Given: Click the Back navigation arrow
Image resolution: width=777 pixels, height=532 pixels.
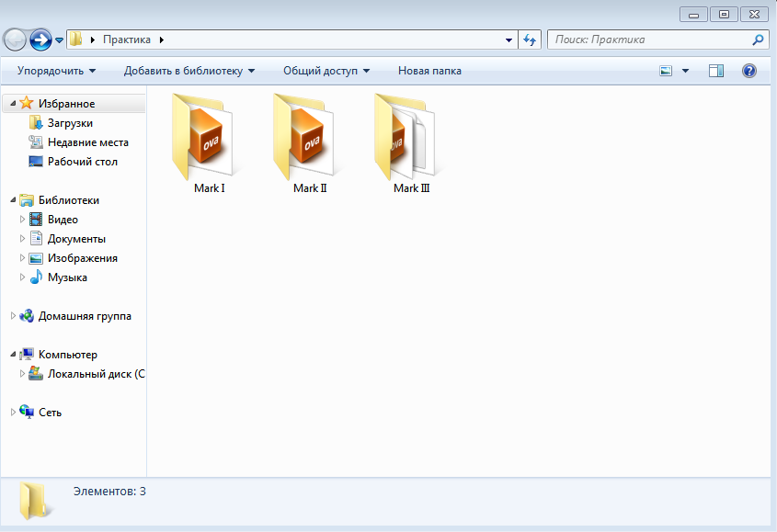Looking at the screenshot, I should [x=15, y=40].
